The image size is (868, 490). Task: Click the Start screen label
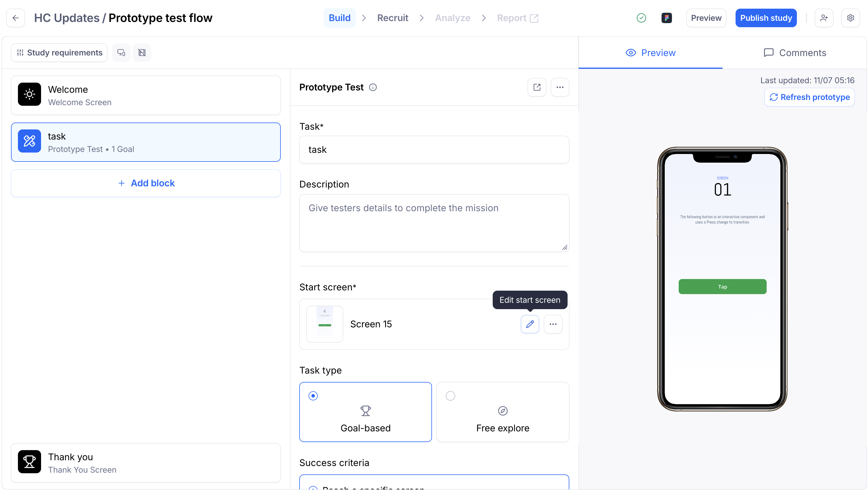point(328,287)
